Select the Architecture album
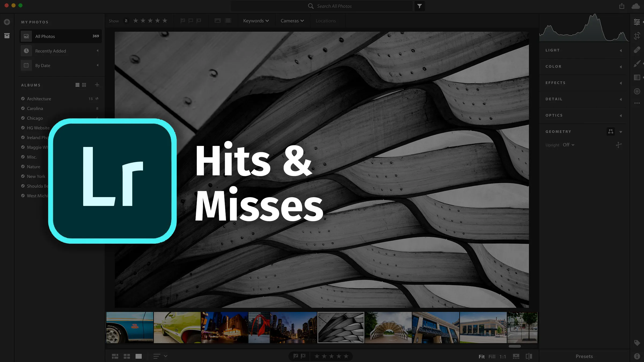The image size is (644, 362). 39,99
